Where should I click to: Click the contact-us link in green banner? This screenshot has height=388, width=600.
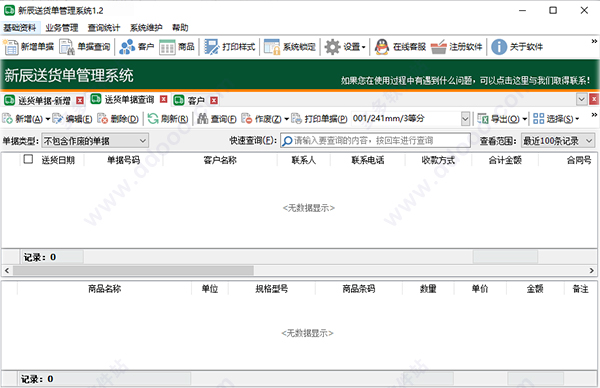[x=465, y=80]
